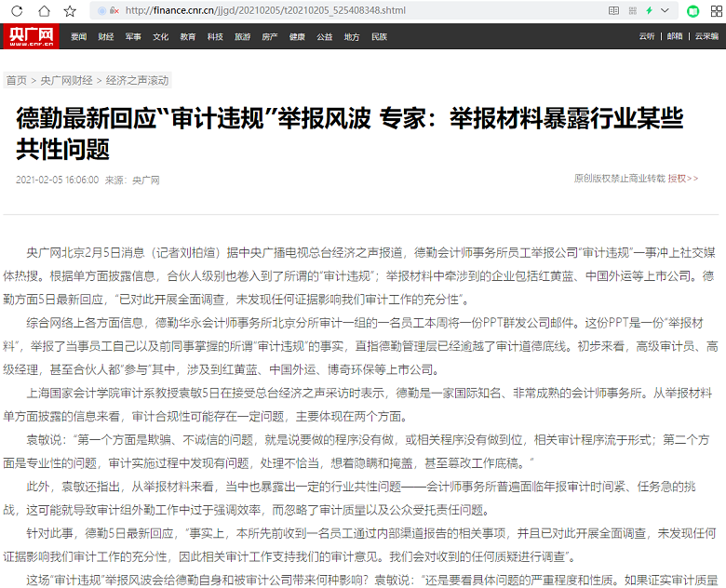Open 经济之声滚动 breadcrumb link

click(137, 80)
